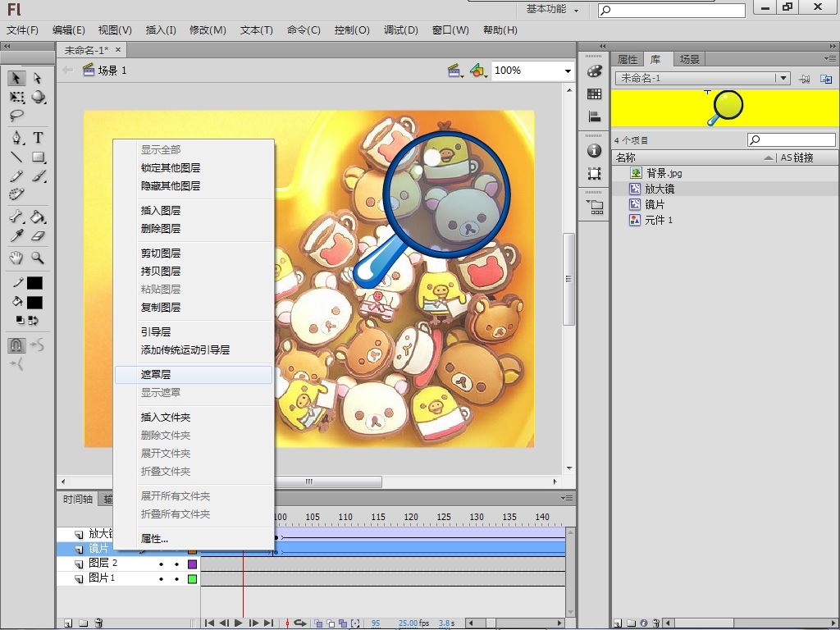Select the Deco tool
The height and width of the screenshot is (630, 840).
pyautogui.click(x=16, y=194)
